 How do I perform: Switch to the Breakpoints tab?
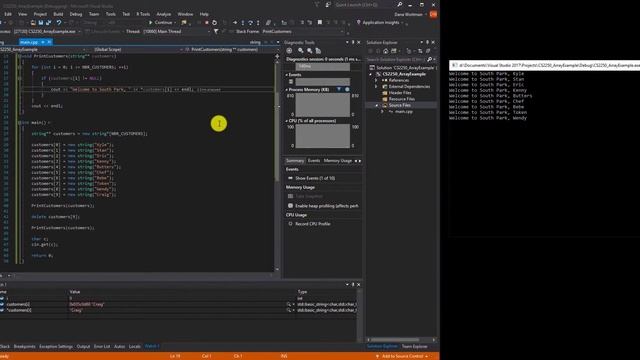24,347
